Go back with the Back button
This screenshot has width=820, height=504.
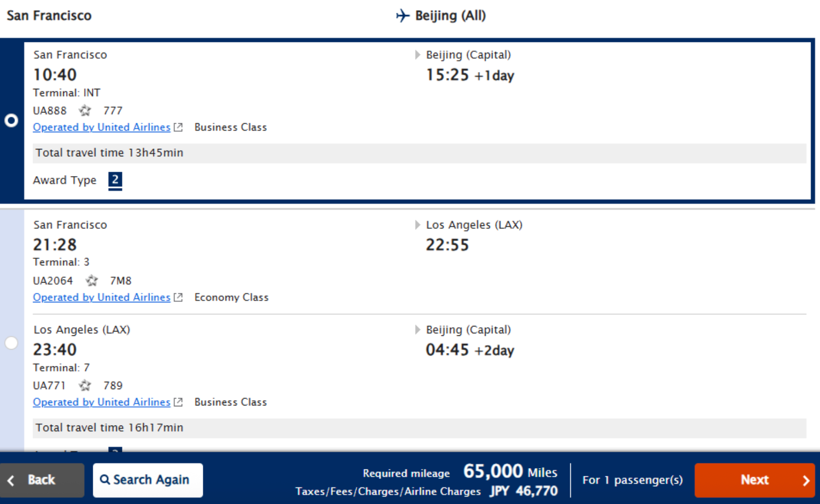tap(42, 480)
